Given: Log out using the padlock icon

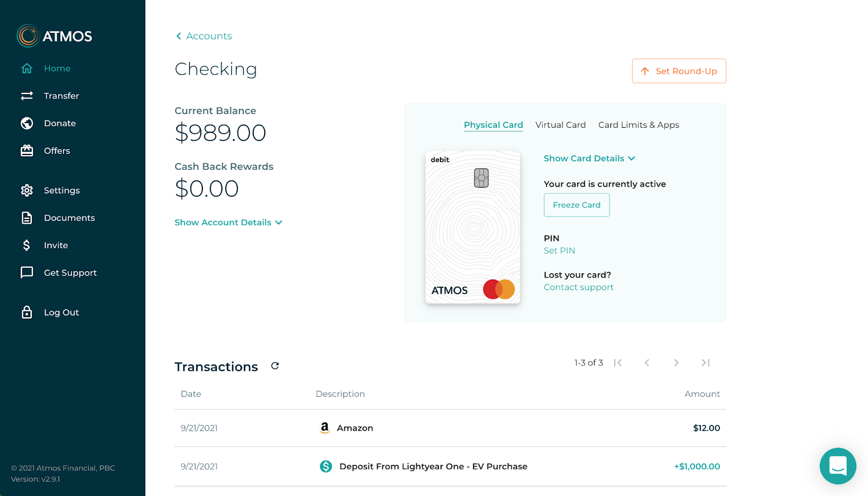Looking at the screenshot, I should [x=27, y=312].
